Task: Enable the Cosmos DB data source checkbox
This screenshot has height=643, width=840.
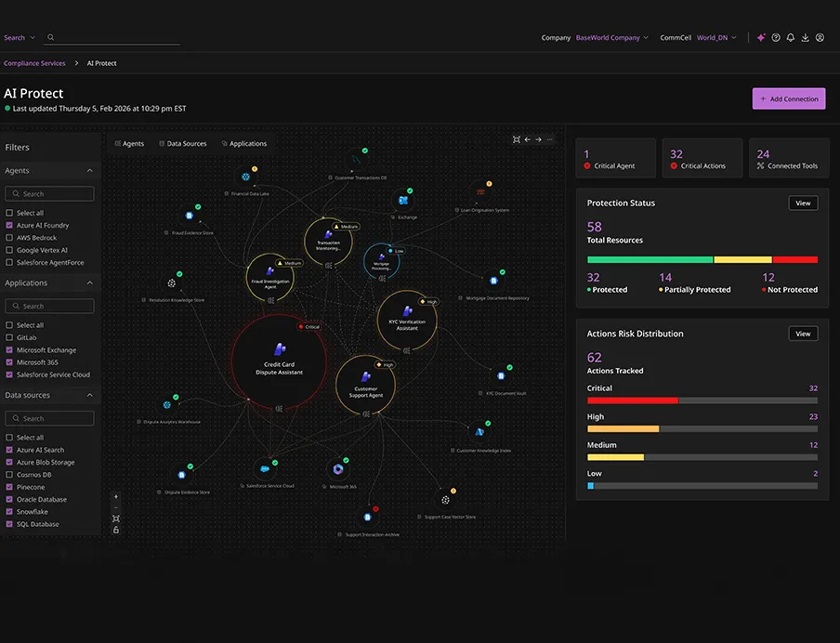Action: pyautogui.click(x=9, y=475)
